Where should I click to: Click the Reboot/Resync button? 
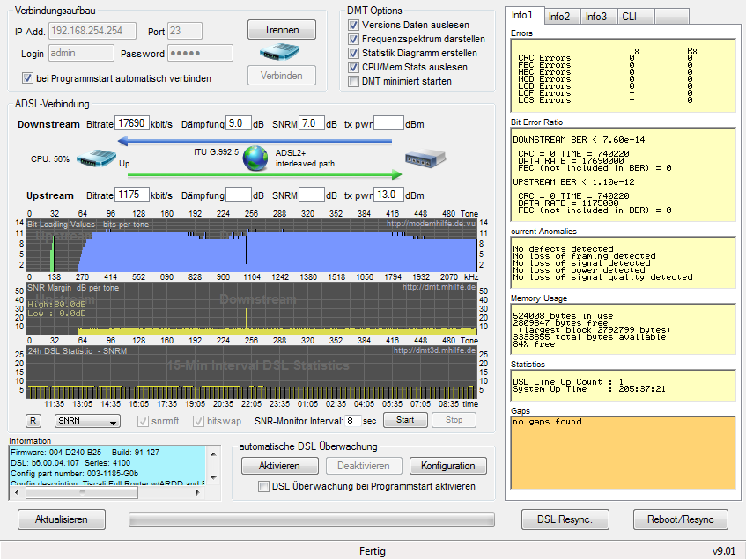coord(681,519)
